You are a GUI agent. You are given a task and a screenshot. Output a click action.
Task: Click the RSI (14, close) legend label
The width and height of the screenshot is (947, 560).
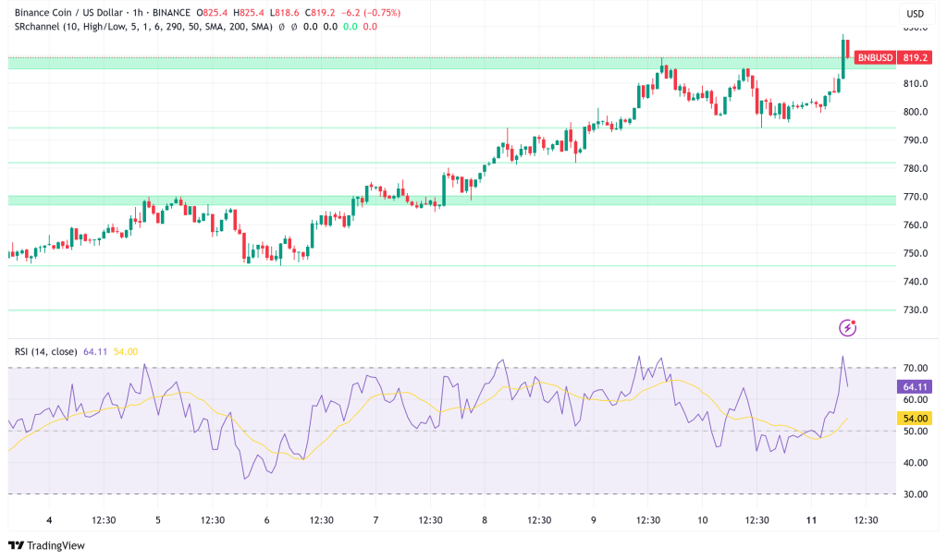click(46, 352)
